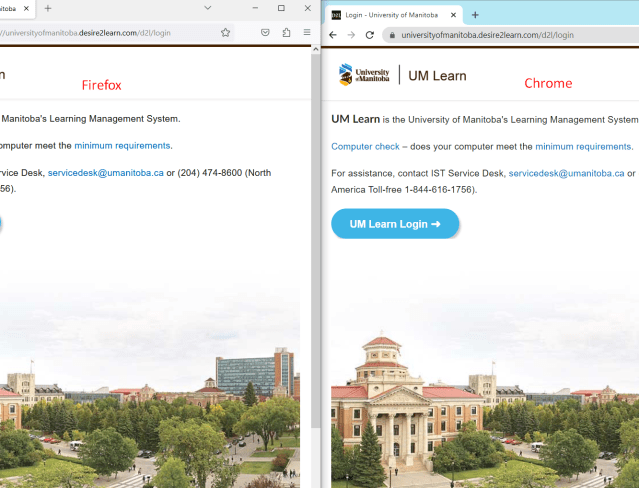Image resolution: width=639 pixels, height=488 pixels.
Task: Click the Firefox address bar URL
Action: (x=85, y=33)
